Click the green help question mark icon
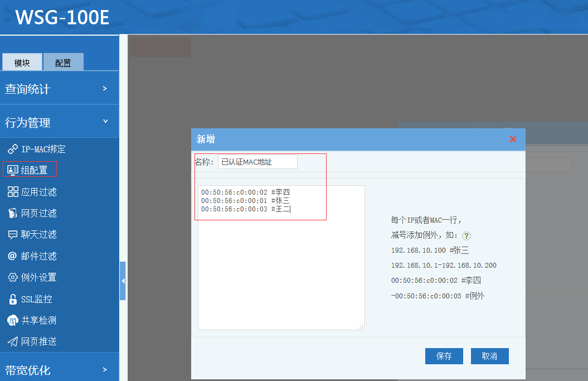588x381 pixels. click(x=466, y=236)
